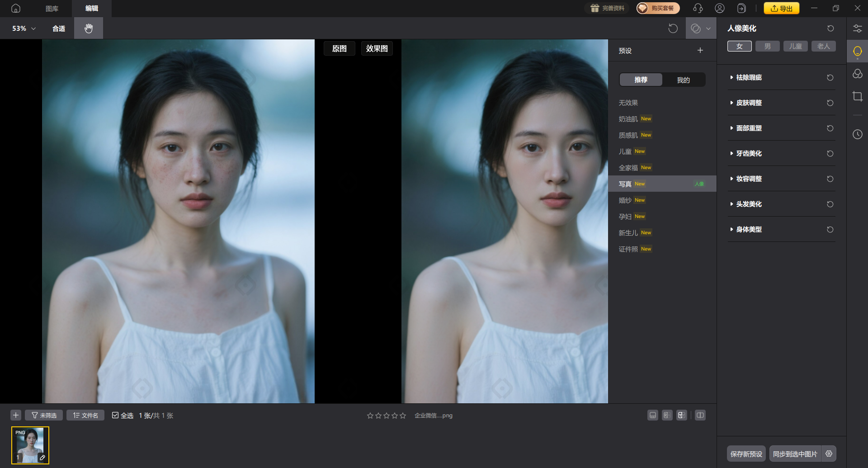Click the 保存新预设 button
The height and width of the screenshot is (468, 868).
(x=746, y=454)
